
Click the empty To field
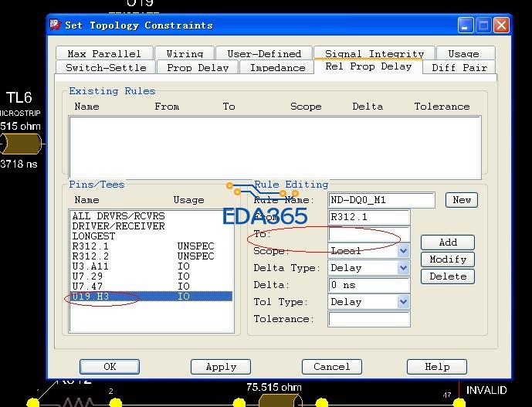[369, 234]
